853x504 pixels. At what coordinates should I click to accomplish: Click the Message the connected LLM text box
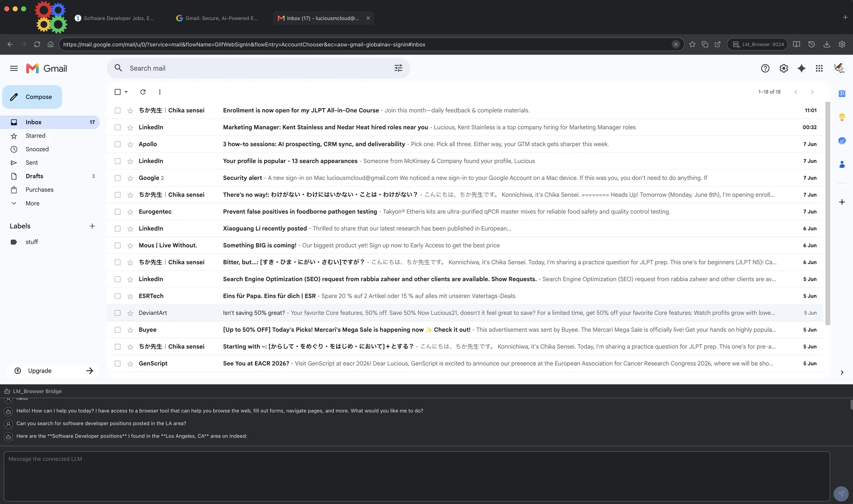tap(417, 476)
